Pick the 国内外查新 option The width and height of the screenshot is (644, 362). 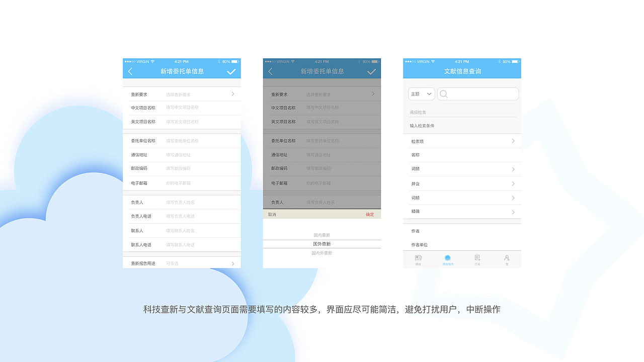(x=322, y=253)
